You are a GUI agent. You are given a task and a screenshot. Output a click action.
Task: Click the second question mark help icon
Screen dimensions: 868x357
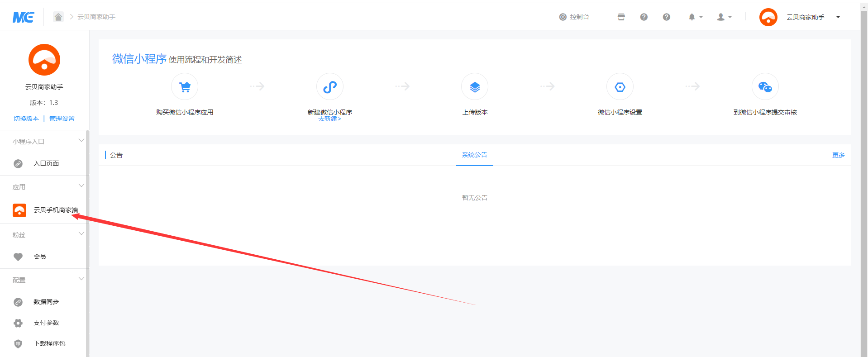(667, 17)
